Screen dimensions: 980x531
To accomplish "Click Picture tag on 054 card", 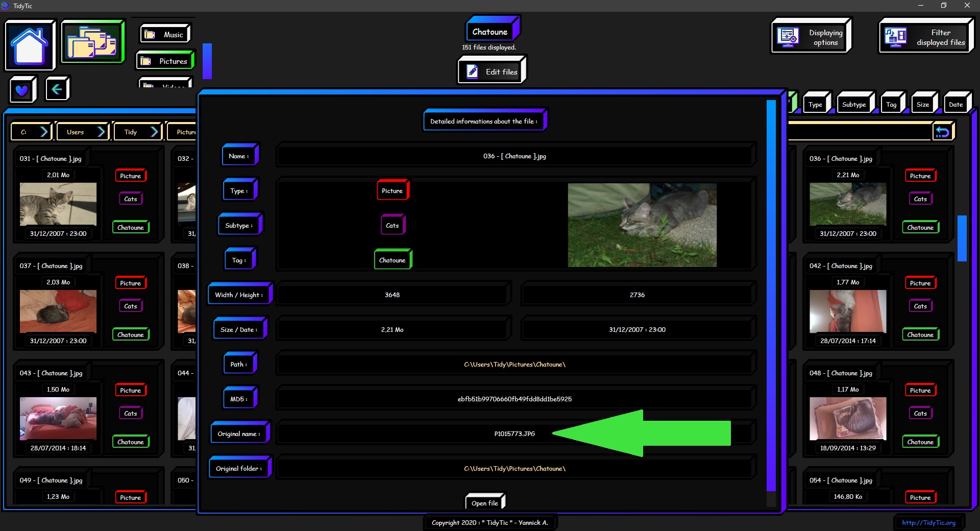I will (x=920, y=497).
